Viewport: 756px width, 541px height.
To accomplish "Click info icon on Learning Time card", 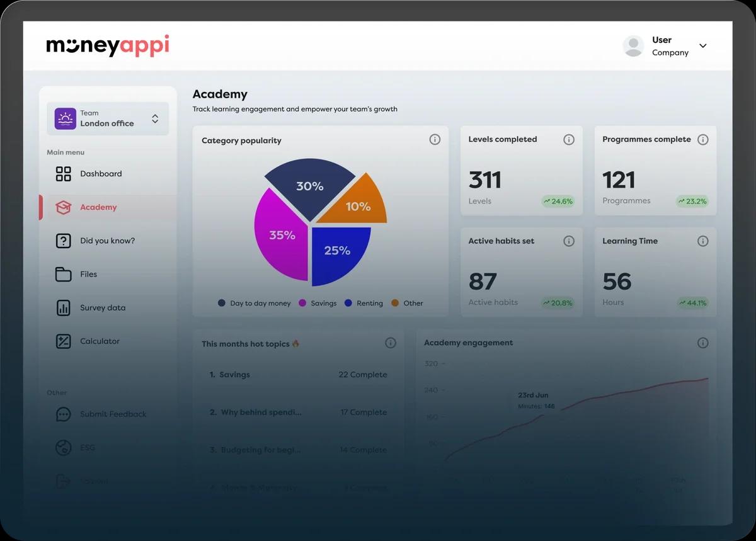I will [703, 241].
